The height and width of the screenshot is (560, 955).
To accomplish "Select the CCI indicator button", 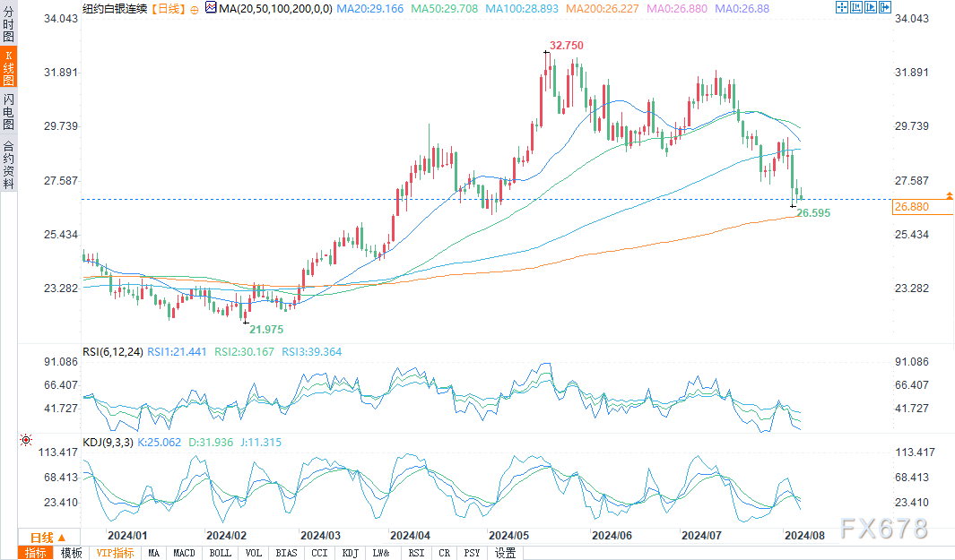I will click(320, 553).
